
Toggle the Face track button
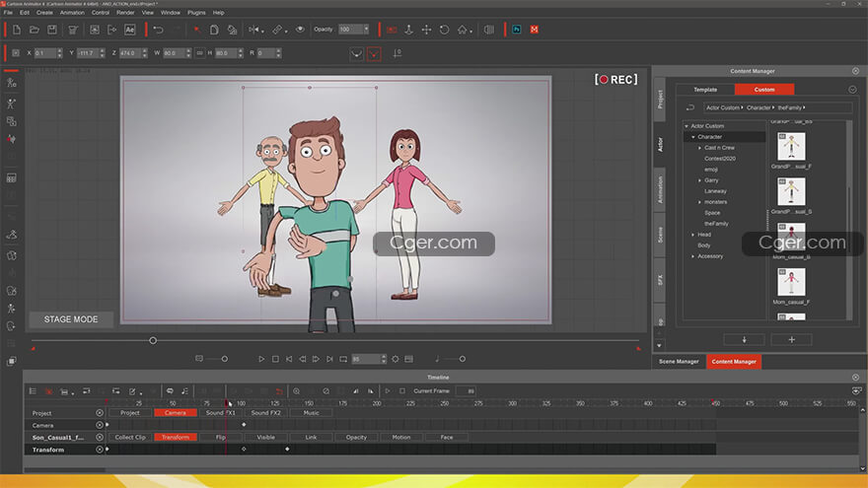[447, 437]
